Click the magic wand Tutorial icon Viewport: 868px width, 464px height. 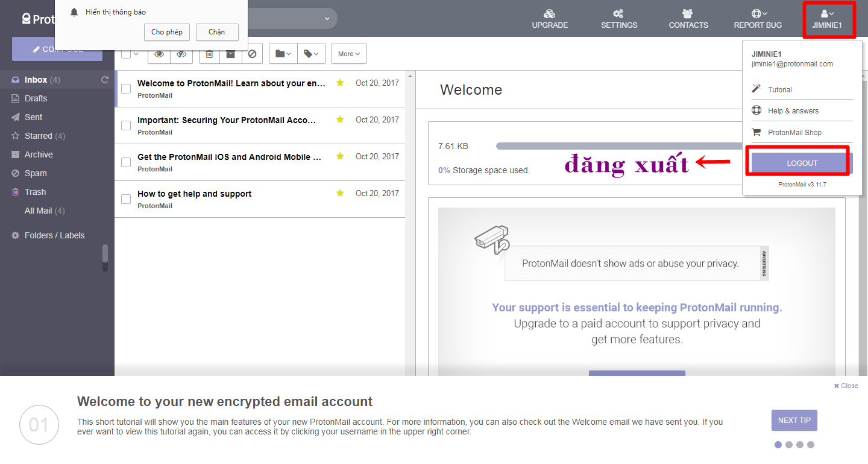click(756, 89)
